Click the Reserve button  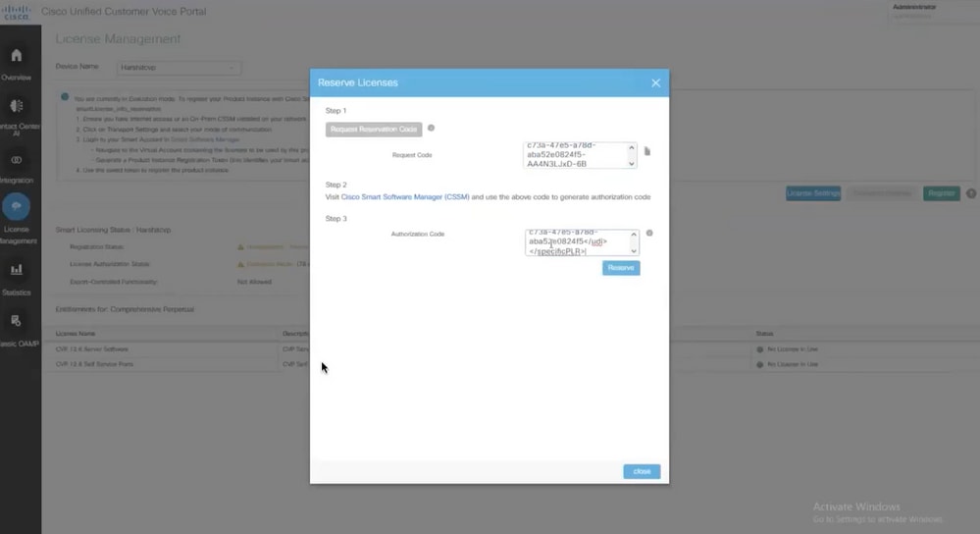point(621,268)
